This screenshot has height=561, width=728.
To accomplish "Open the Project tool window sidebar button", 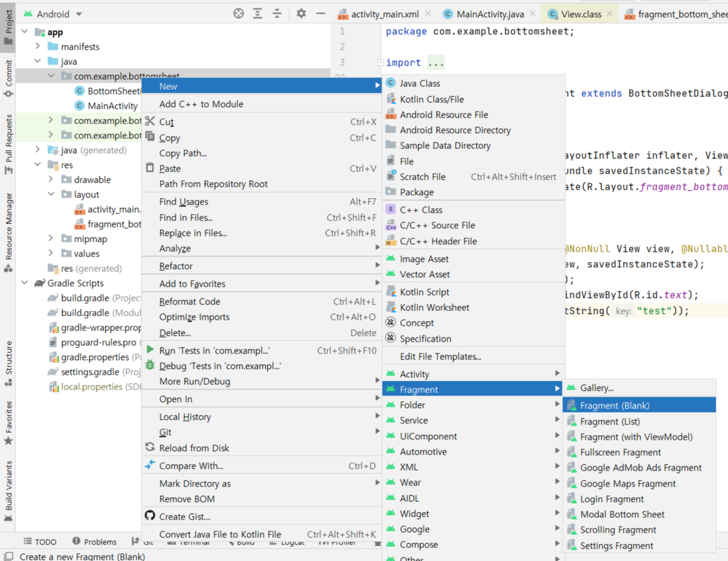I will pyautogui.click(x=8, y=26).
